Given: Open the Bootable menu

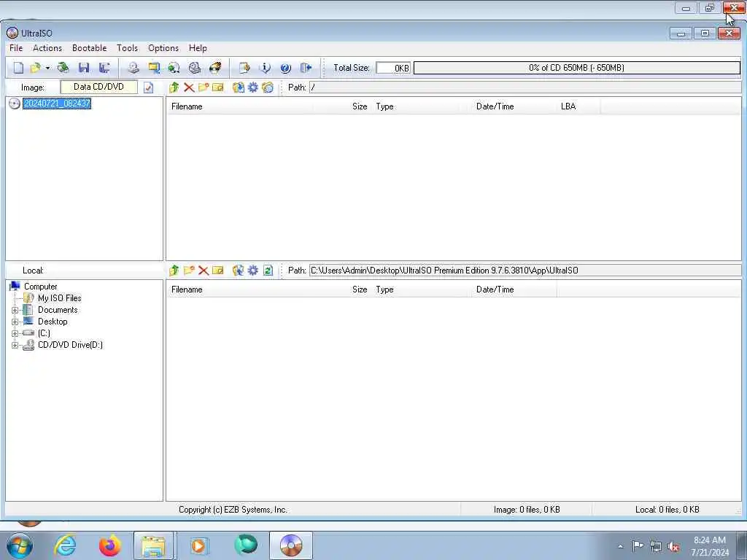Looking at the screenshot, I should tap(90, 48).
